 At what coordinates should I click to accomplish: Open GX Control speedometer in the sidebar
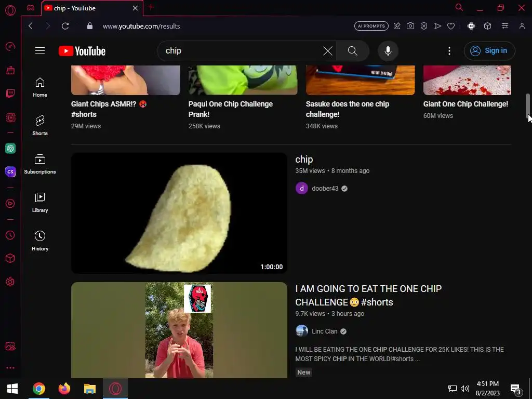tap(10, 46)
